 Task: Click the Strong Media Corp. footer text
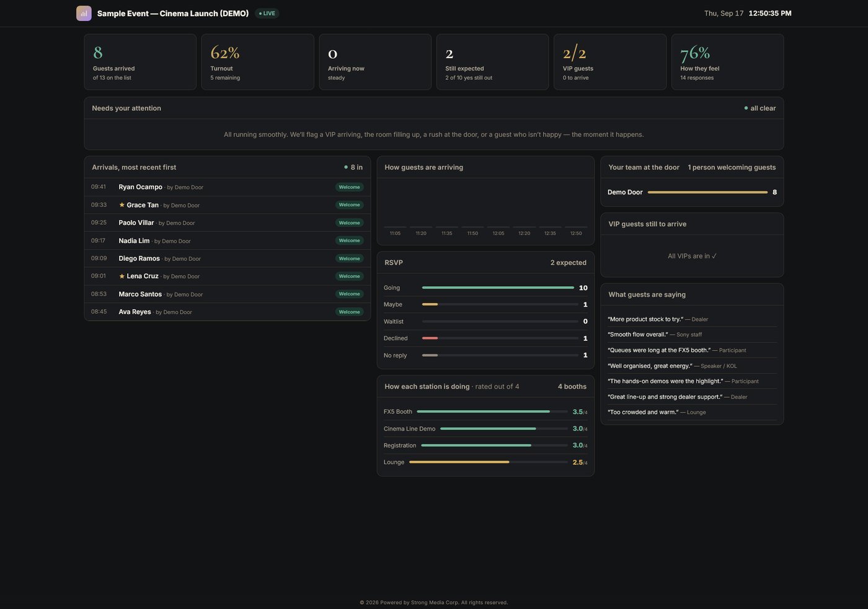(433, 602)
